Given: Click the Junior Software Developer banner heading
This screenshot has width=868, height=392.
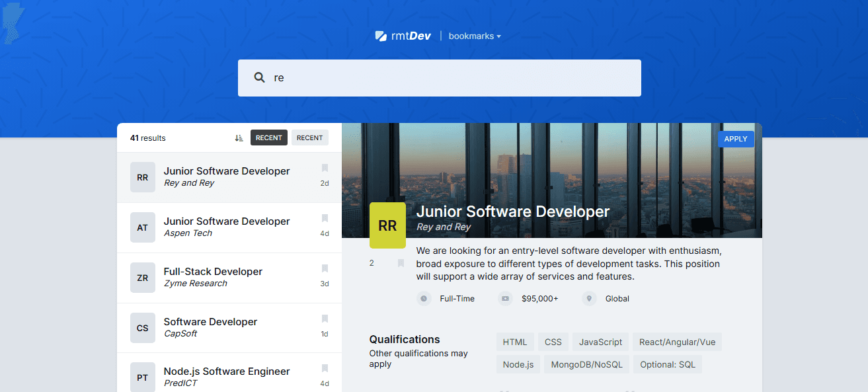Looking at the screenshot, I should click(x=513, y=212).
